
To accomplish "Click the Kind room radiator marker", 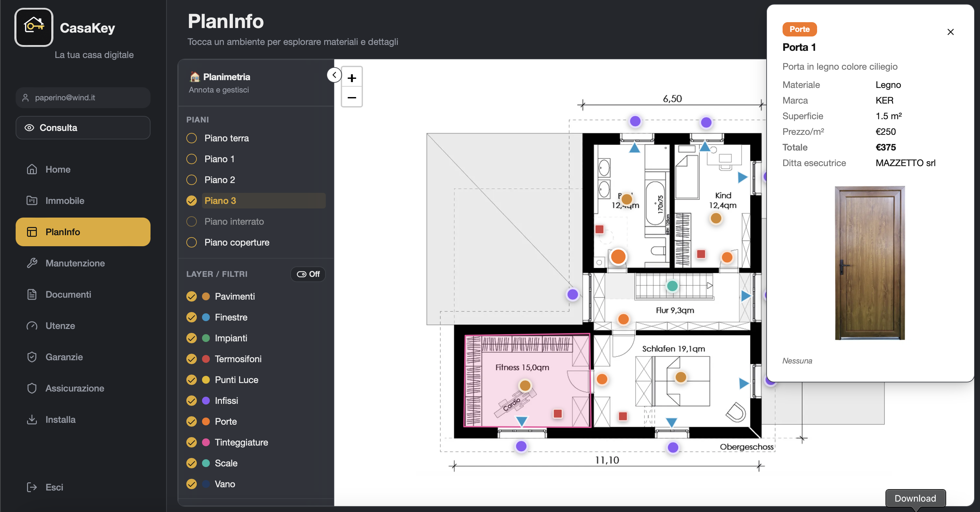I will point(701,254).
